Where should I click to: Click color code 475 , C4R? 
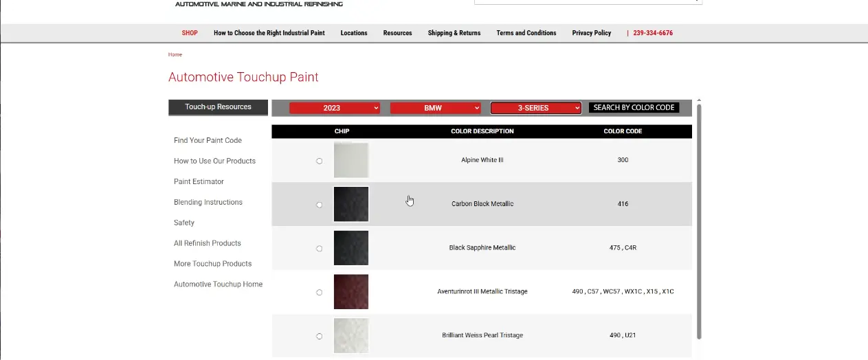tap(623, 248)
